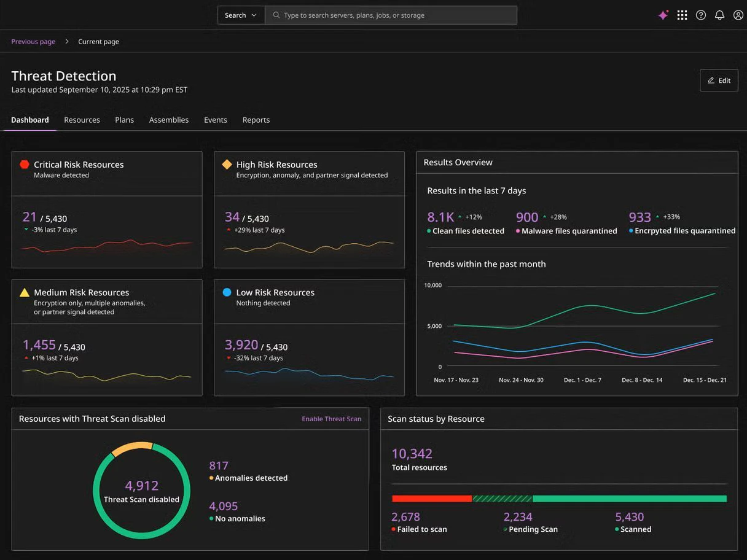This screenshot has height=560, width=747.
Task: Click the 933 encrypted files value
Action: tap(640, 217)
